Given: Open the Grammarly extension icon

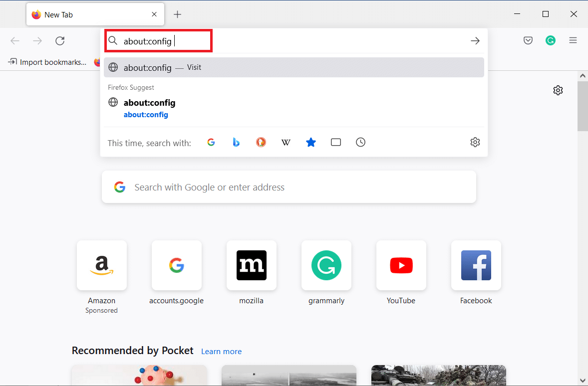Looking at the screenshot, I should point(551,40).
